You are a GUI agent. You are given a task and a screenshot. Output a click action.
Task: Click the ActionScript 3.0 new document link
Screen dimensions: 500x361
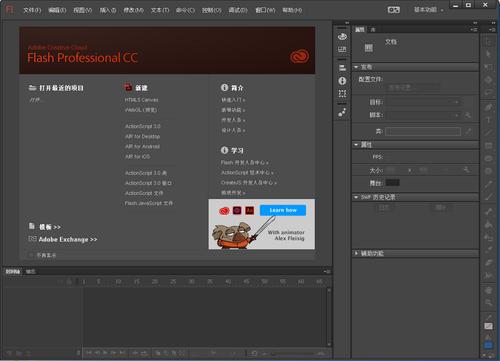(143, 126)
